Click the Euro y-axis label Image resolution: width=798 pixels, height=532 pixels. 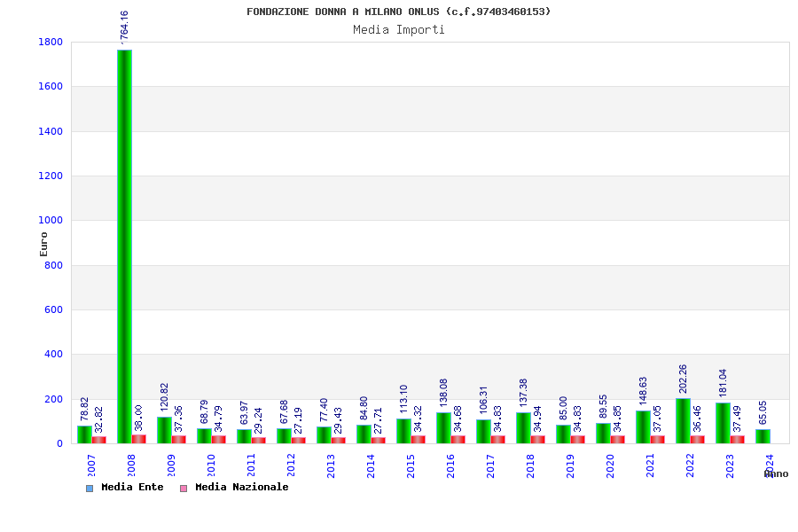(43, 244)
